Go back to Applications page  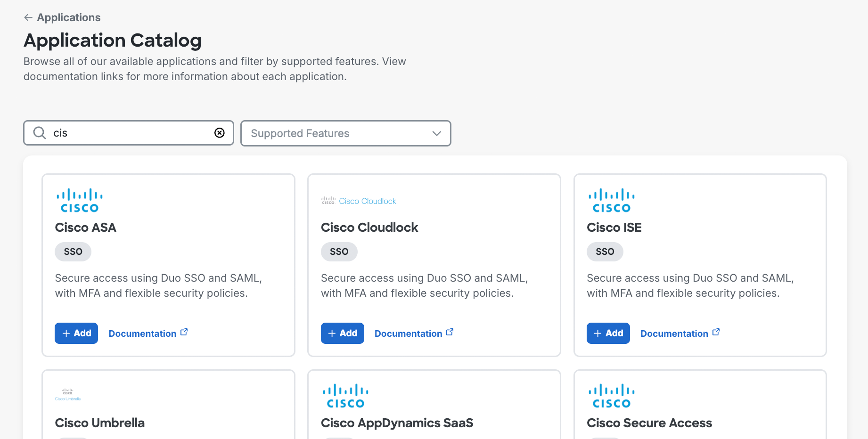click(68, 17)
